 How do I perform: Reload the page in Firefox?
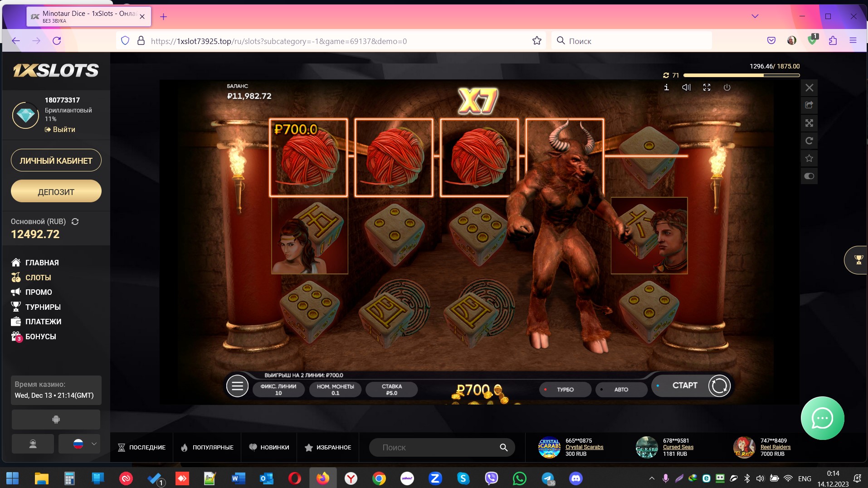click(57, 41)
